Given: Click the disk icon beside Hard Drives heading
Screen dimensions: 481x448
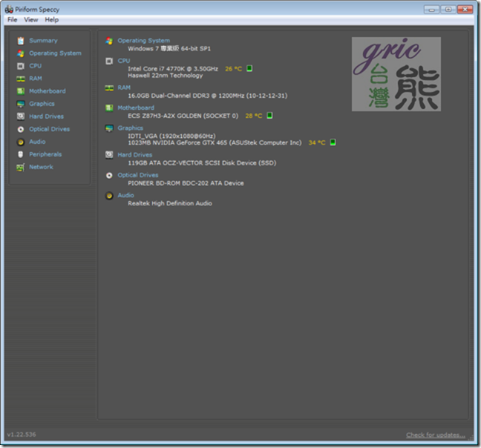Looking at the screenshot, I should tap(109, 155).
